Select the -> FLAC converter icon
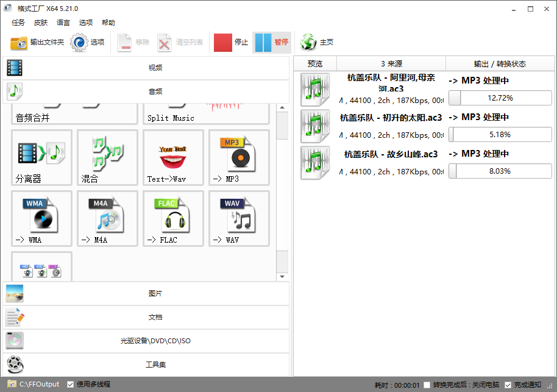The width and height of the screenshot is (557, 392). 173,218
